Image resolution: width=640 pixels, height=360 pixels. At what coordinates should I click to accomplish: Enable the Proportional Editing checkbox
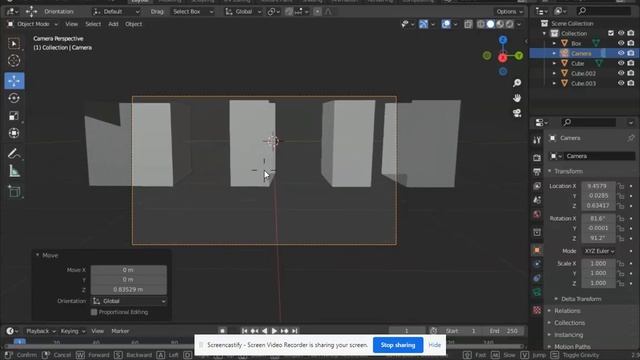[94, 312]
